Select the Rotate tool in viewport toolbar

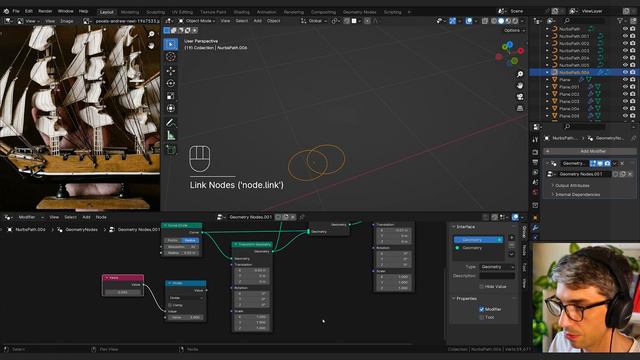pos(171,83)
